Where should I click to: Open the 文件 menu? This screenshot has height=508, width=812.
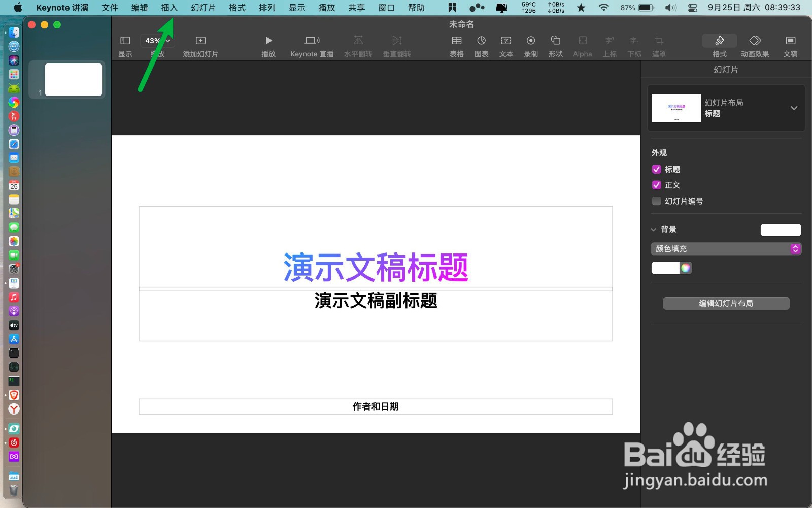click(x=110, y=8)
